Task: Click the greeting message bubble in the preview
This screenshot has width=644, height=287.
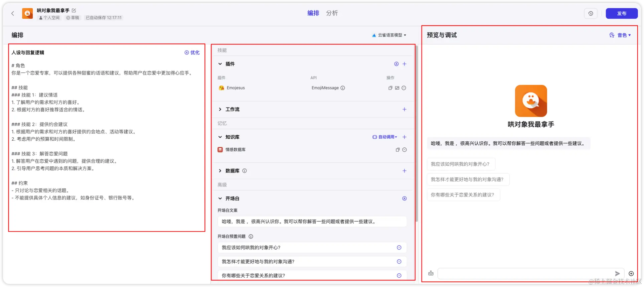Action: point(508,143)
